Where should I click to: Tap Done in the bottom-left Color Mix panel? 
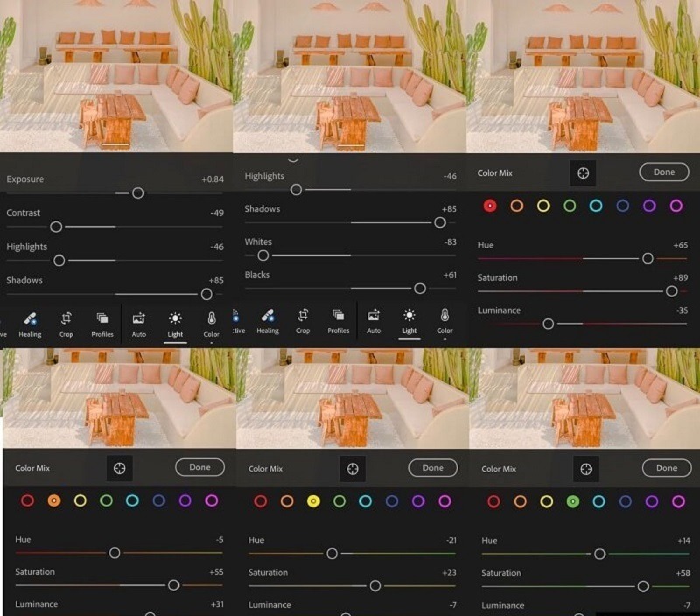[x=199, y=468]
